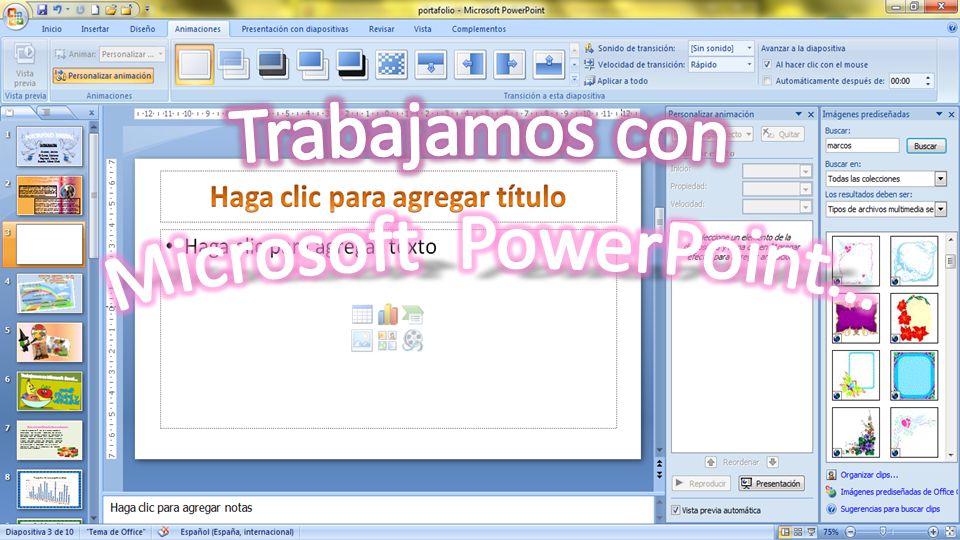Image resolution: width=960 pixels, height=540 pixels.
Task: Open the Velocidad de transición dropdown
Action: click(x=749, y=64)
